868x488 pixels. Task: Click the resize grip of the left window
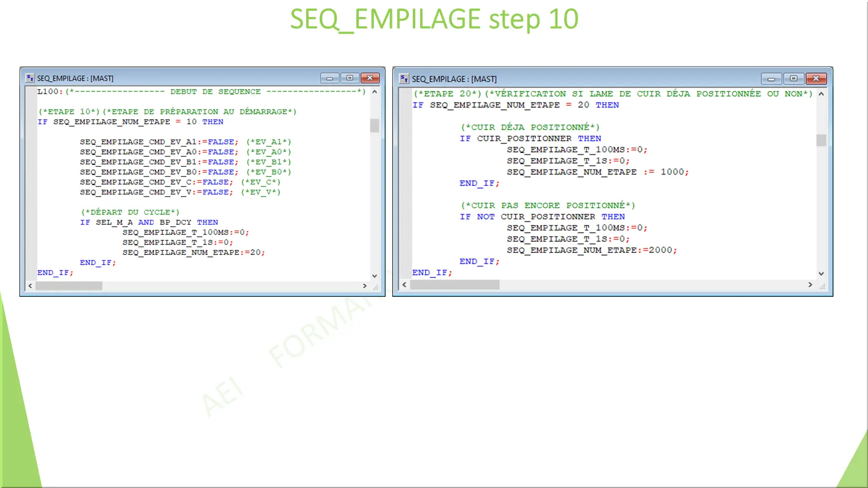pos(376,288)
